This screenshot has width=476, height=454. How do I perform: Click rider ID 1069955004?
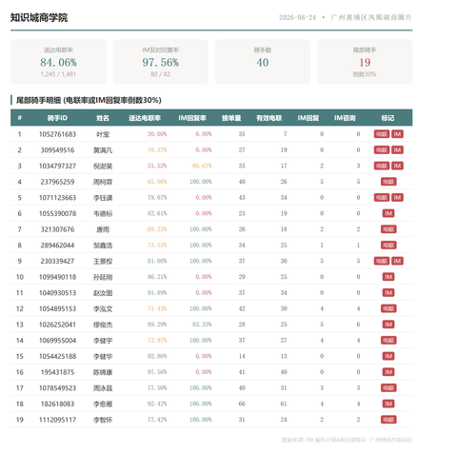(57, 341)
